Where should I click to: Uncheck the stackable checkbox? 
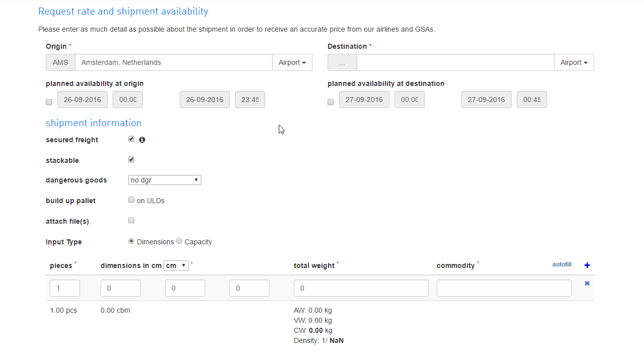(x=131, y=160)
